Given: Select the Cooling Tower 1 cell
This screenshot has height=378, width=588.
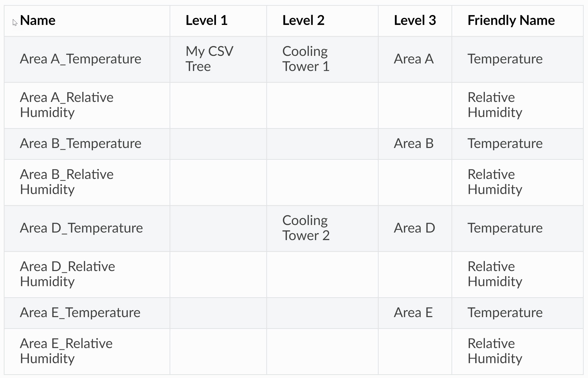Looking at the screenshot, I should point(322,59).
